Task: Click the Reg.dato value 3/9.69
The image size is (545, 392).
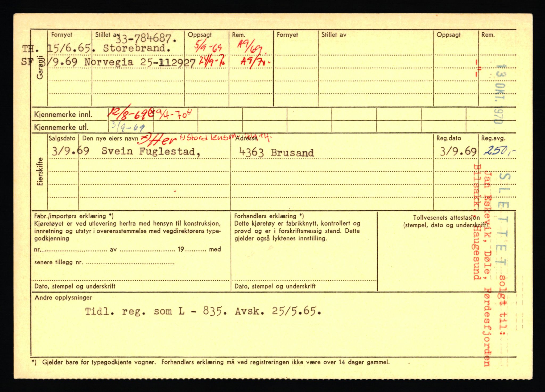Action: tap(458, 152)
